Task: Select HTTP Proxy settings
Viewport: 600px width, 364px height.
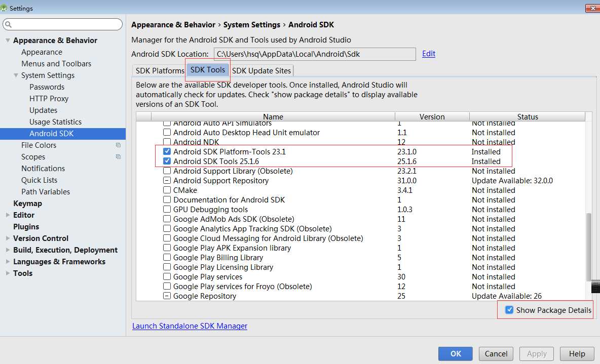Action: coord(49,99)
